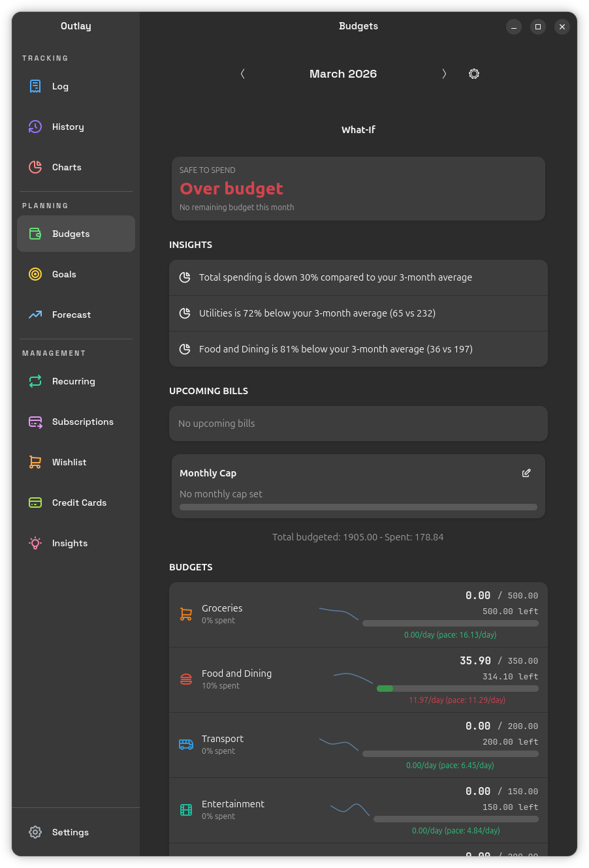Click the Wishlist cart icon

point(35,462)
